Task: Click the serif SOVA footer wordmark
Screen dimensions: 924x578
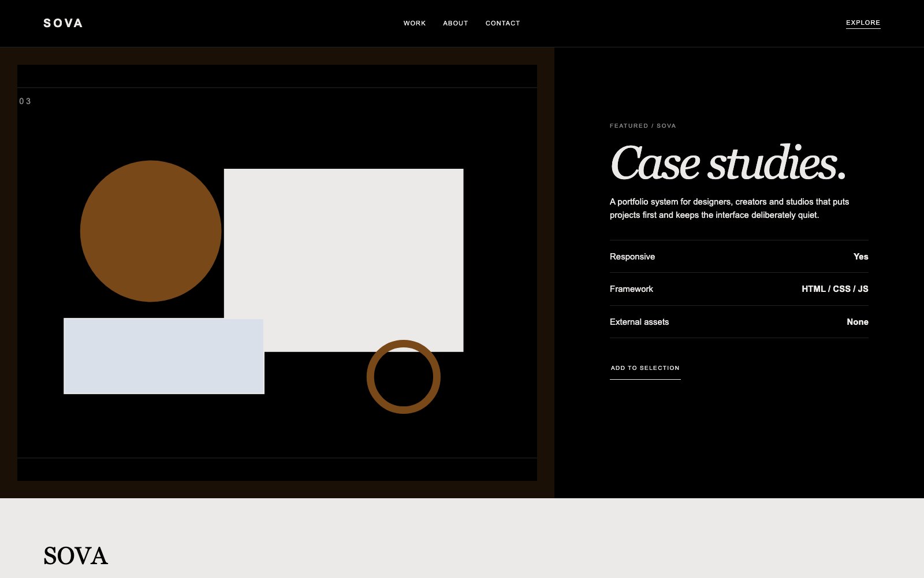Action: (76, 556)
